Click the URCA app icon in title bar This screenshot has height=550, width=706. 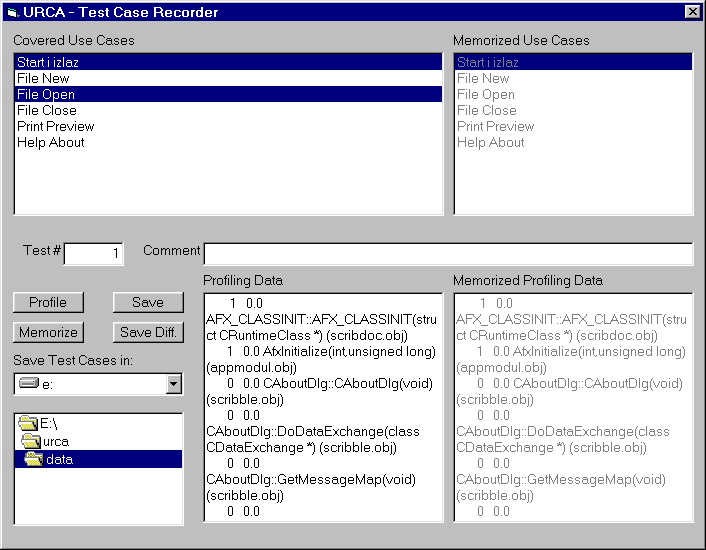[x=12, y=12]
